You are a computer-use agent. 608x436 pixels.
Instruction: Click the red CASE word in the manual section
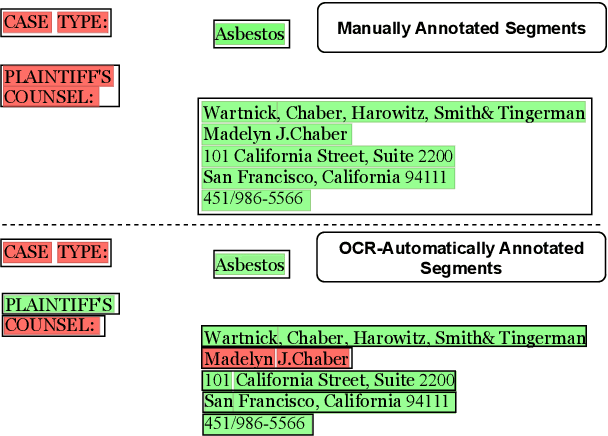[x=27, y=22]
